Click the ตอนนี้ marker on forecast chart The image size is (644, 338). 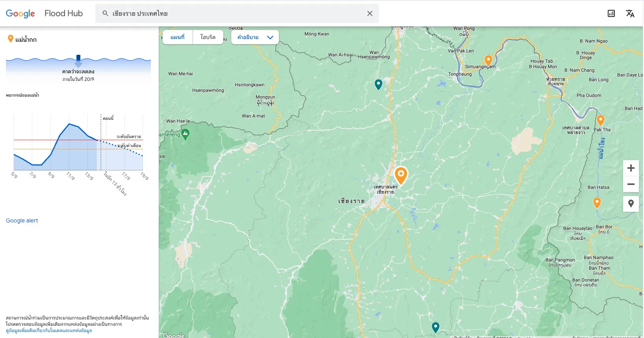click(x=108, y=118)
